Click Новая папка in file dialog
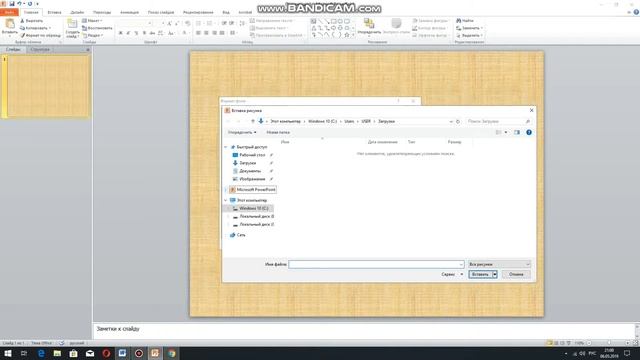The image size is (640, 360). pos(278,132)
